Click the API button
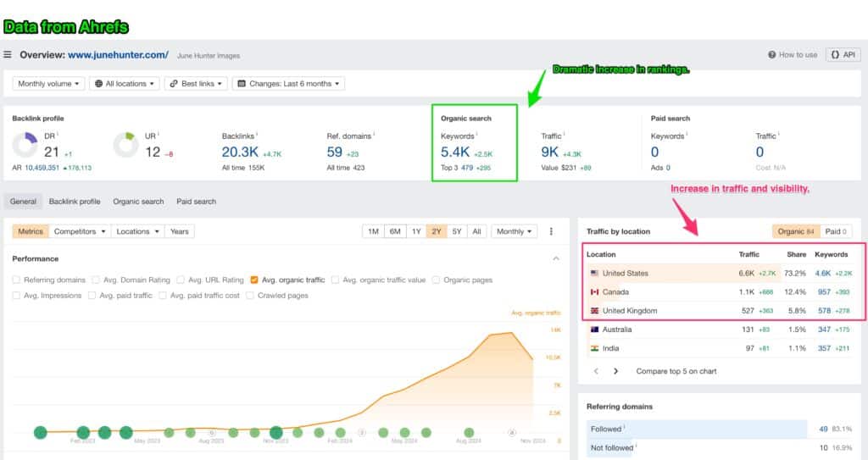This screenshot has height=460, width=868. point(843,55)
